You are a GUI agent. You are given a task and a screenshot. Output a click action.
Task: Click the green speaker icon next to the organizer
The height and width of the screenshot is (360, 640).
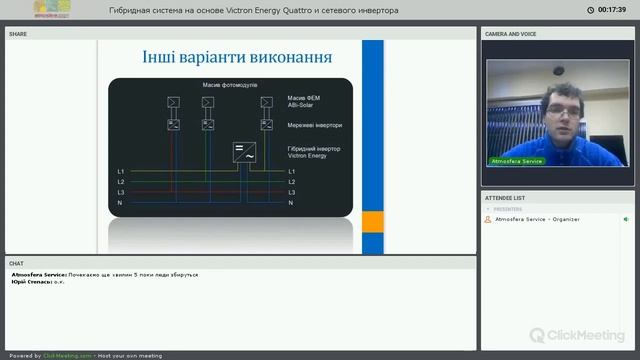(626, 220)
